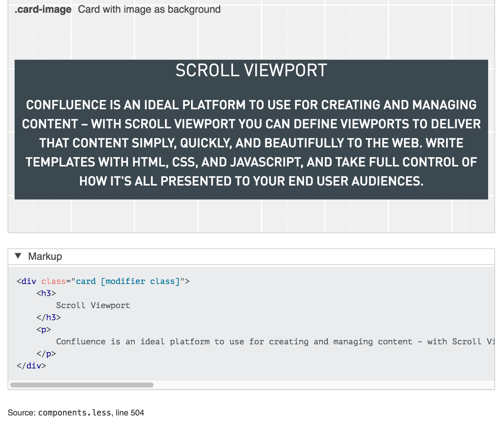Click 'Scroll Viewport' text in code block
Image resolution: width=504 pixels, height=425 pixels.
pyautogui.click(x=93, y=306)
